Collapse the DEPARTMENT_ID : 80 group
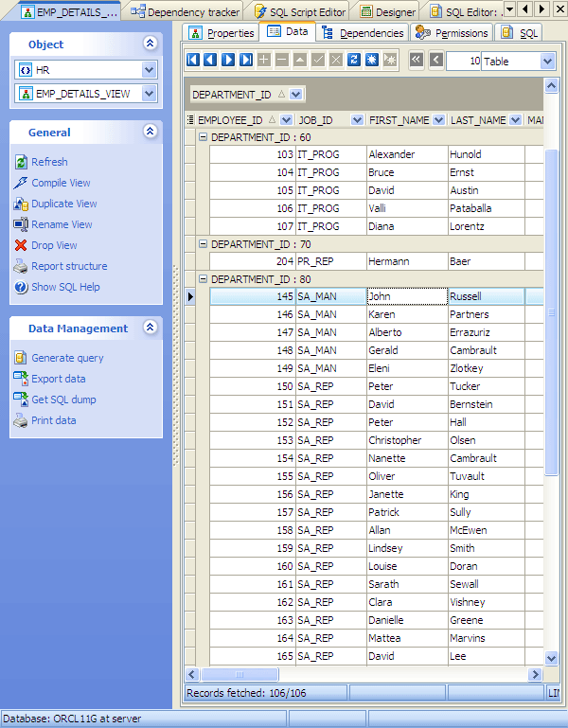The height and width of the screenshot is (728, 568). click(x=204, y=279)
